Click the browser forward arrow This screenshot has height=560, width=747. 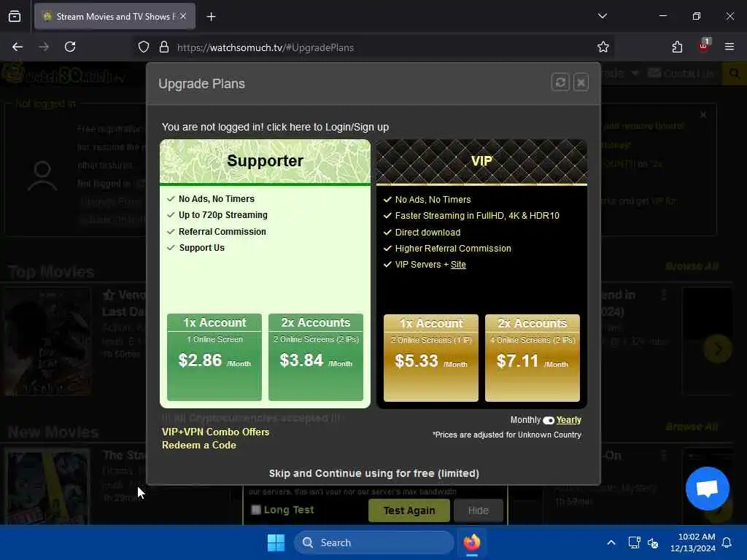(x=44, y=47)
